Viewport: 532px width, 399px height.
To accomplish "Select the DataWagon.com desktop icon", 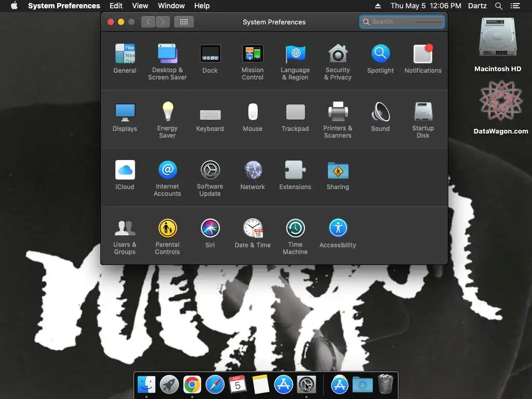I will tap(501, 107).
